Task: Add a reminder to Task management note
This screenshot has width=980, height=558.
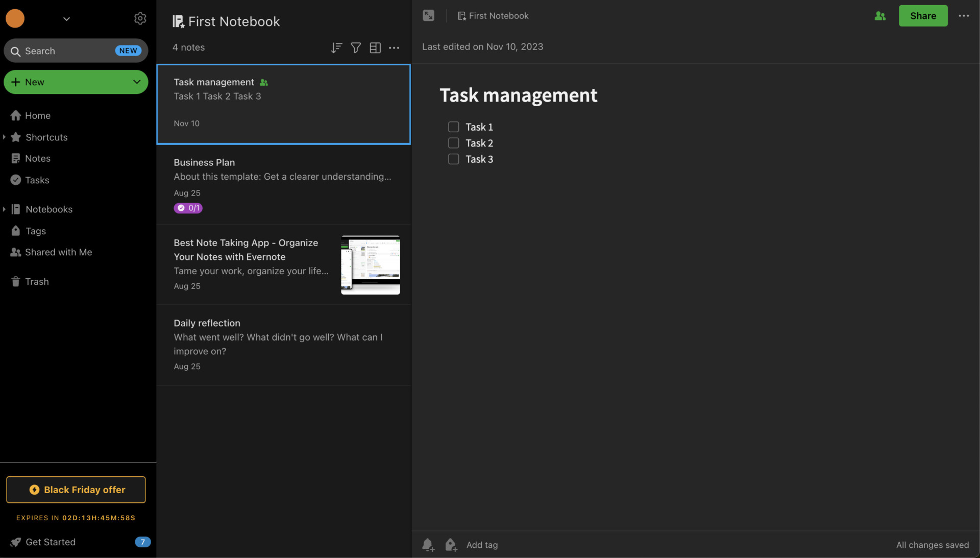Action: [428, 545]
